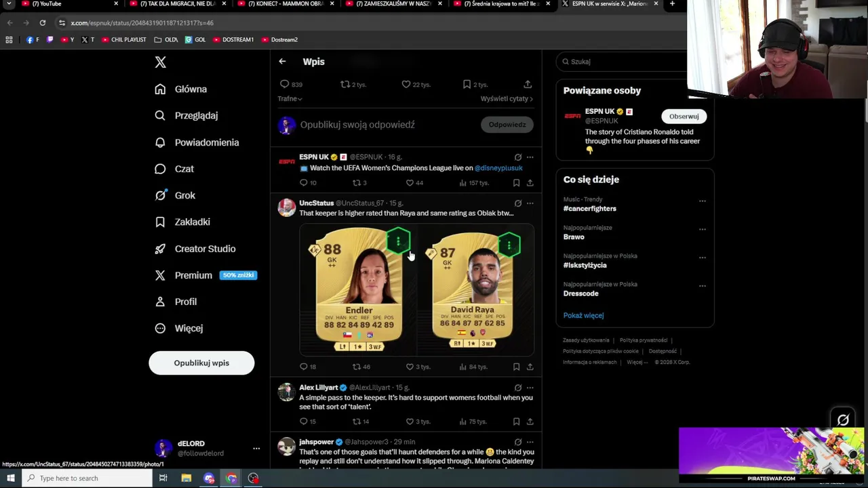Open Zakładki bookmarks
Image resolution: width=868 pixels, height=488 pixels.
tap(182, 222)
